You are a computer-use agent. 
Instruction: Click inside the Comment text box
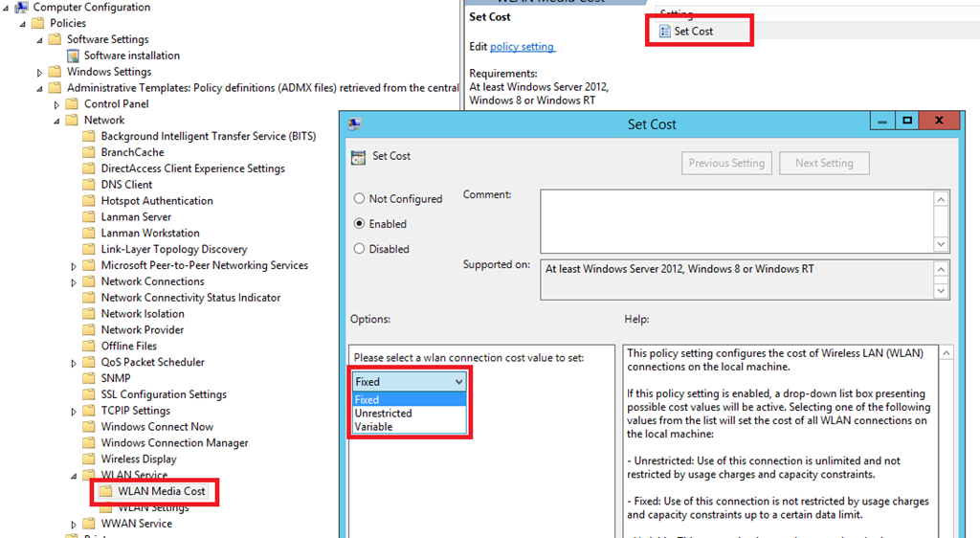coord(735,220)
